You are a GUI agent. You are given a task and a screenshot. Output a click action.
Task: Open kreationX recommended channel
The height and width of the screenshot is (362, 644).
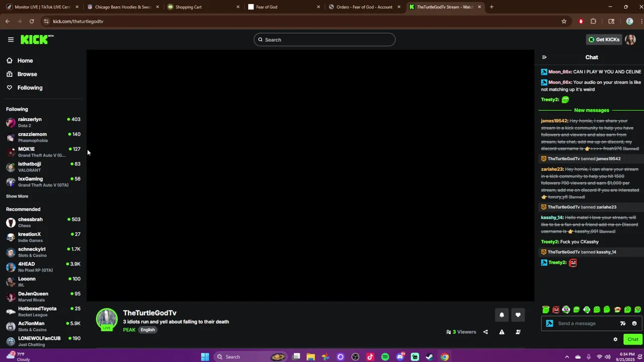pos(43,237)
